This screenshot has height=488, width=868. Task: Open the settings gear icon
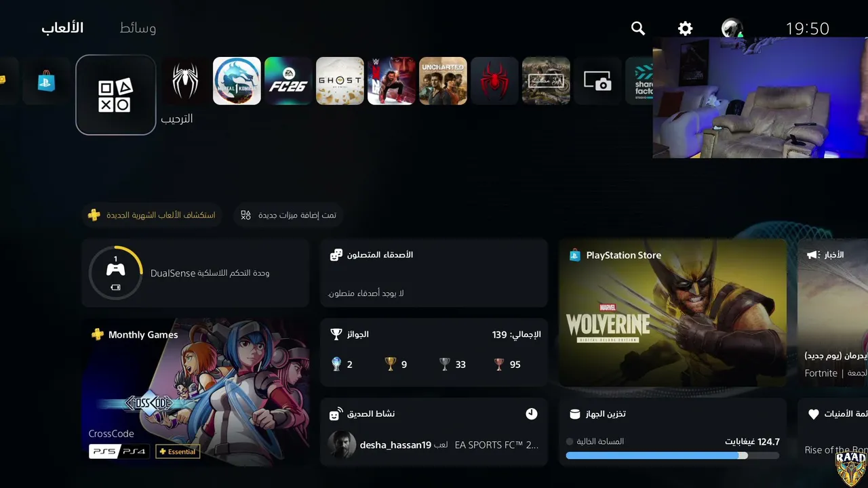pos(686,28)
